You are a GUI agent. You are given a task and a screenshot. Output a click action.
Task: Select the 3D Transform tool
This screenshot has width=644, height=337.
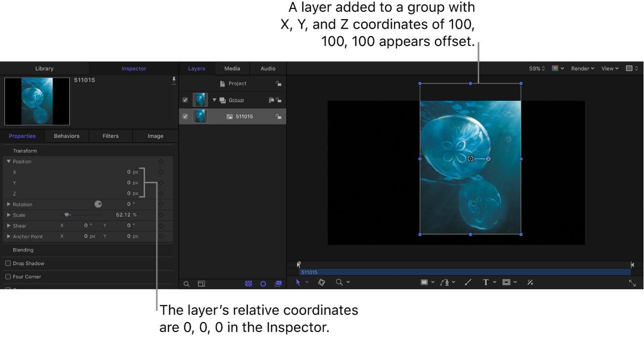[x=322, y=282]
